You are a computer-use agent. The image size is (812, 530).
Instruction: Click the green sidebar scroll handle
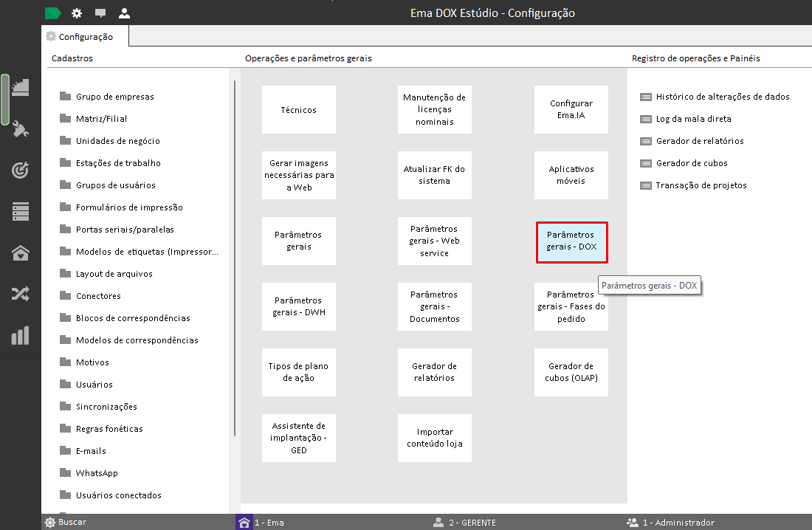tap(5, 100)
